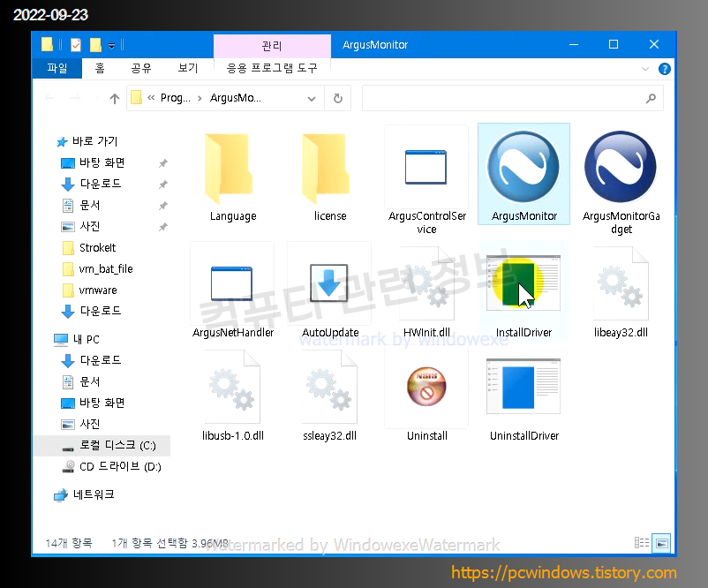Viewport: 708px width, 588px height.
Task: Click the folder icon in title bar
Action: (47, 45)
